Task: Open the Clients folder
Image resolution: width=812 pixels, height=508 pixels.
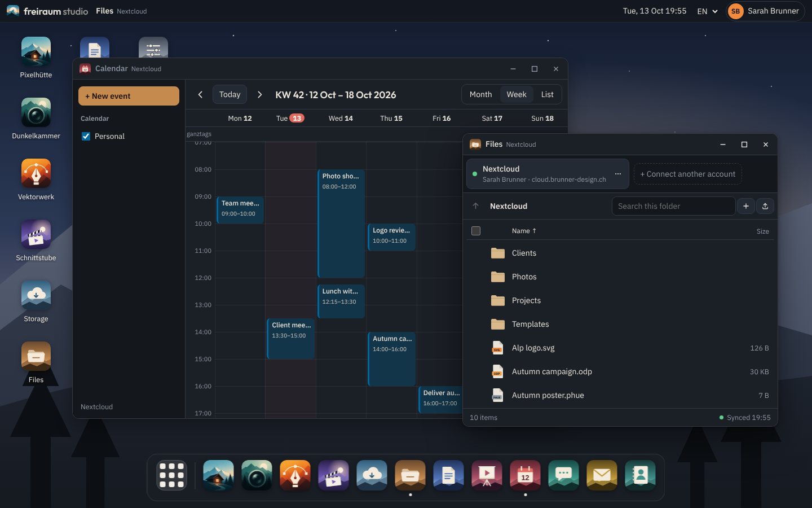Action: pos(620,253)
